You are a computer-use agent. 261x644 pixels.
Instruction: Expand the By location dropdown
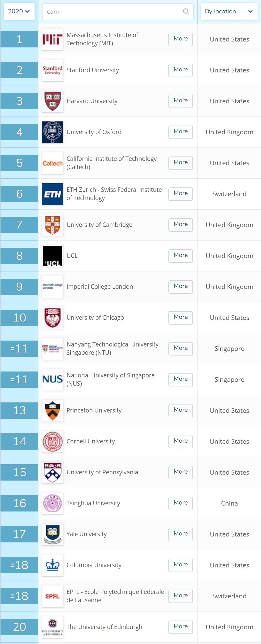click(x=229, y=11)
